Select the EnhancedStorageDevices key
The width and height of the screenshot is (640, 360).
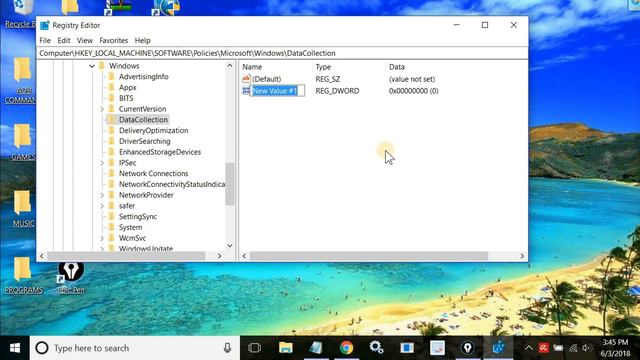(x=160, y=152)
